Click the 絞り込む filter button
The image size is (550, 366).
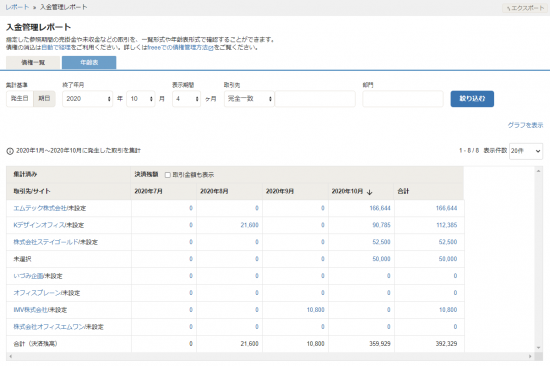point(472,99)
